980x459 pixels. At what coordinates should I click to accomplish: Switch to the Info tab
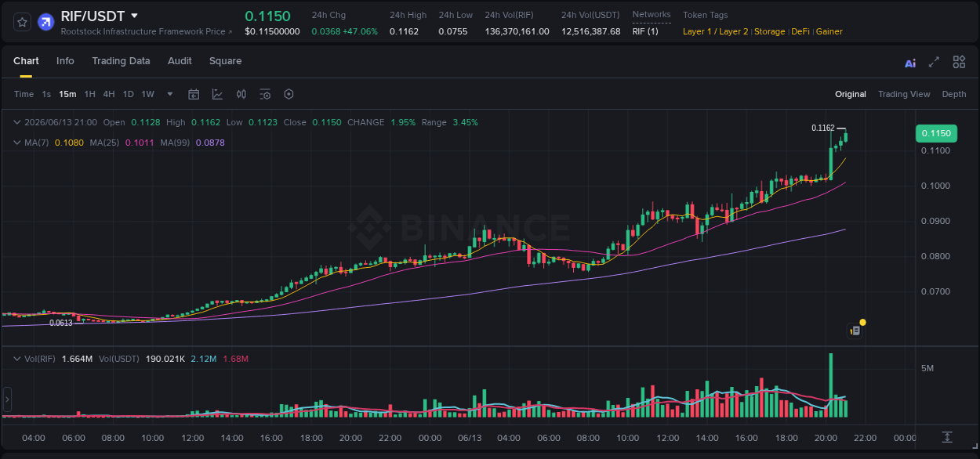coord(65,61)
